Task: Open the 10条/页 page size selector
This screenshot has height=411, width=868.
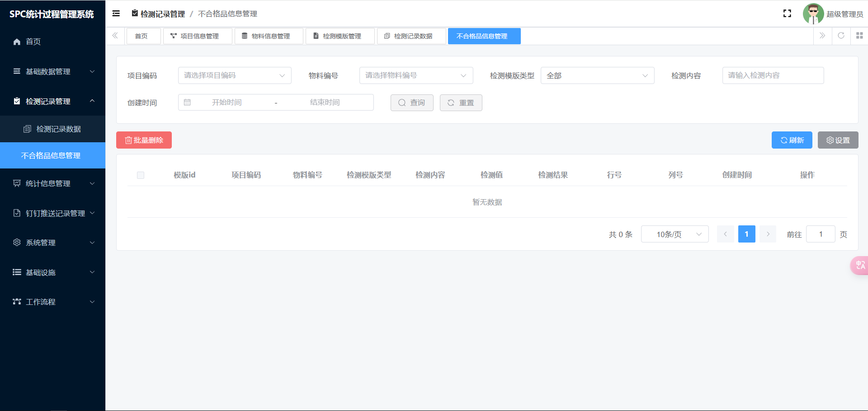Action: (x=675, y=234)
